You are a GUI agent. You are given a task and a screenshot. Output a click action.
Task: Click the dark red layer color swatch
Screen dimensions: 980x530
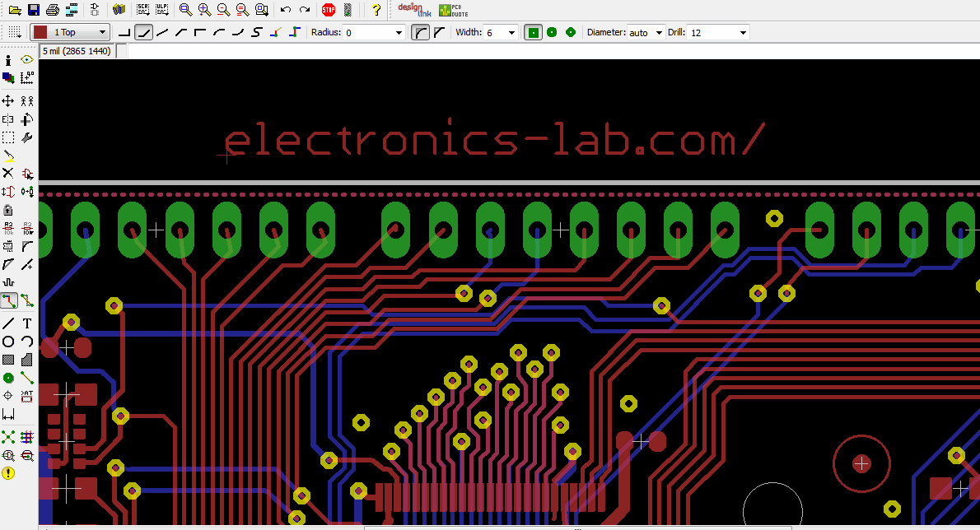point(41,31)
